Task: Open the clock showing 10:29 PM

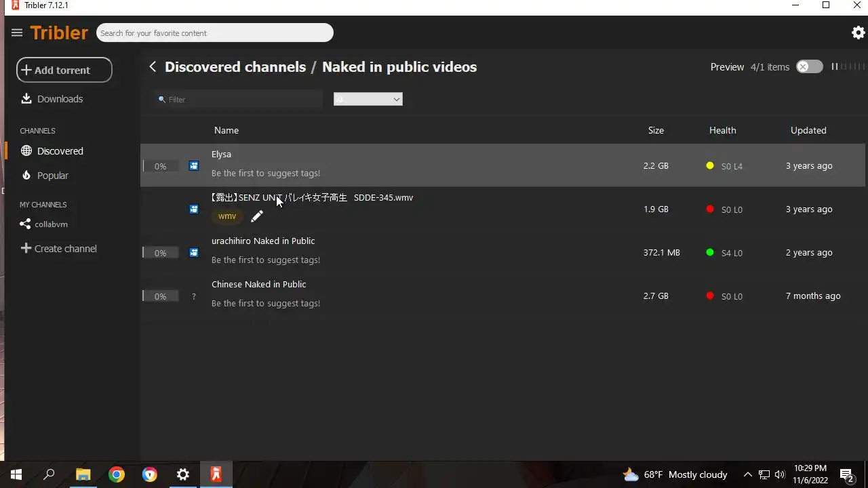Action: [x=810, y=474]
